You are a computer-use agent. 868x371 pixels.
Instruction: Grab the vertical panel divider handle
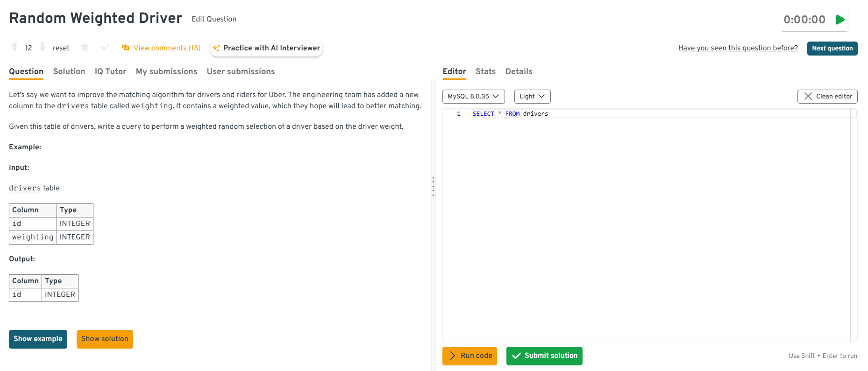(433, 187)
